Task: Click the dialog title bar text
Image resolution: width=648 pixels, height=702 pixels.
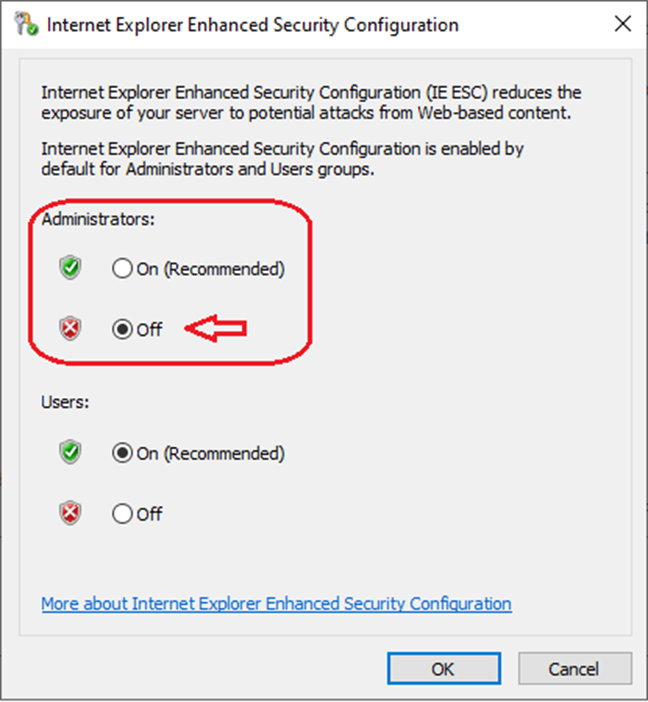Action: click(252, 25)
